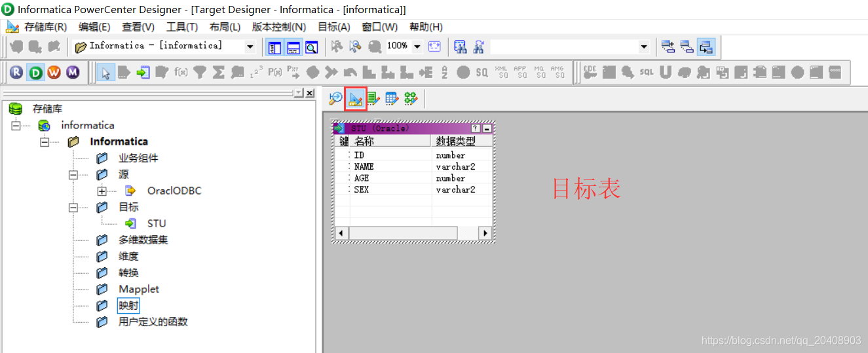
Task: Click the CDC toolbar icon
Action: point(590,73)
